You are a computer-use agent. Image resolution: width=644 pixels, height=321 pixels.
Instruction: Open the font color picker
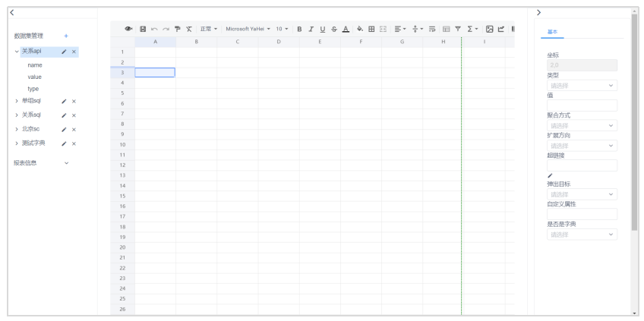[346, 29]
